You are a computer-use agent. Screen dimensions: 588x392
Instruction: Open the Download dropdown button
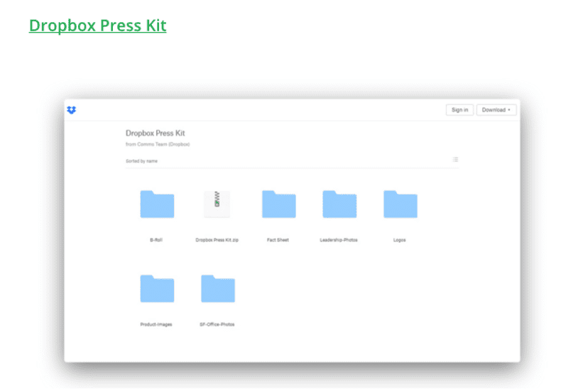tap(496, 110)
